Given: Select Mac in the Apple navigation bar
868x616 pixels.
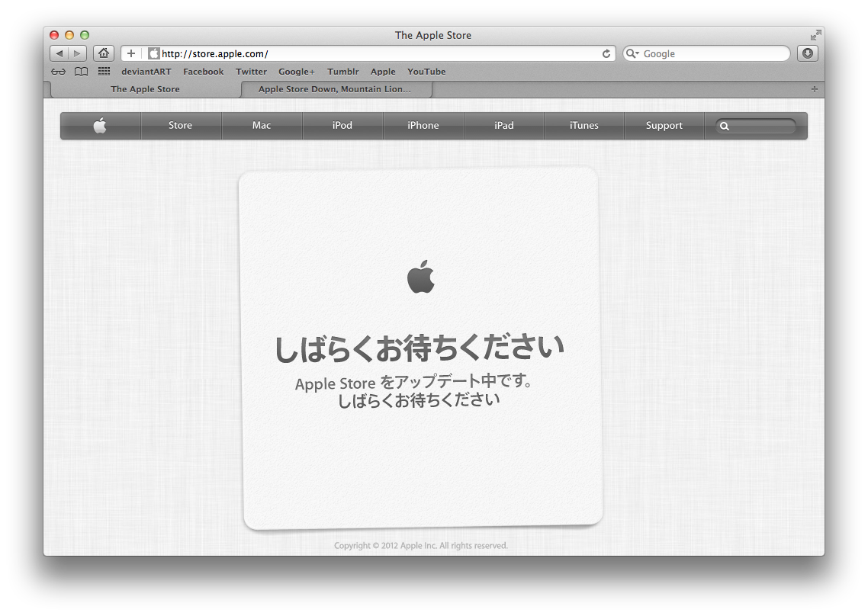Looking at the screenshot, I should pos(262,126).
